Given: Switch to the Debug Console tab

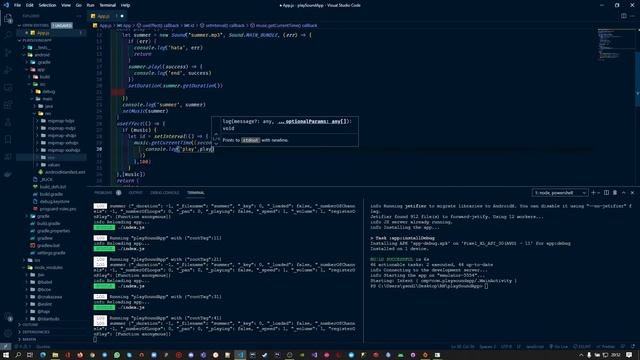Looking at the screenshot, I should (x=164, y=193).
